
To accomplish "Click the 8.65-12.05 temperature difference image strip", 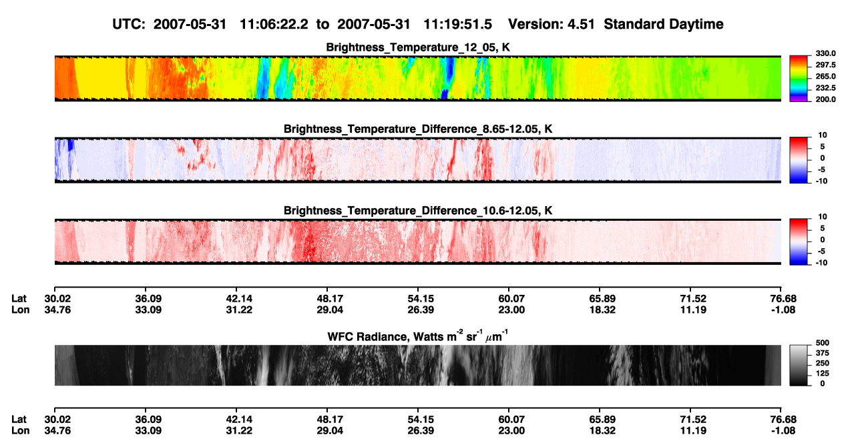I will tap(418, 160).
